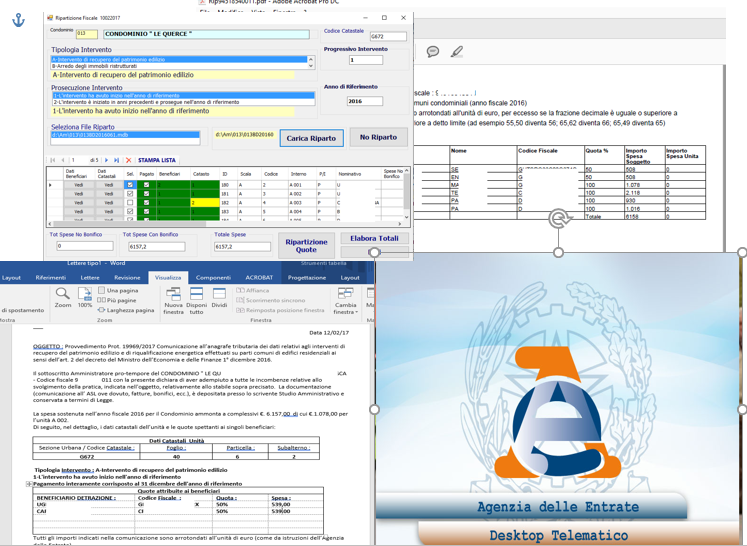Click the Totale Spese field
Viewport: 747px width, 546px height.
tap(242, 247)
